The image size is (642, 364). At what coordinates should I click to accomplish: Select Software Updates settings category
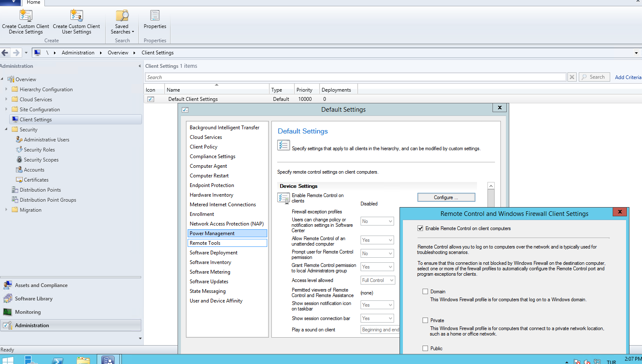[209, 282]
